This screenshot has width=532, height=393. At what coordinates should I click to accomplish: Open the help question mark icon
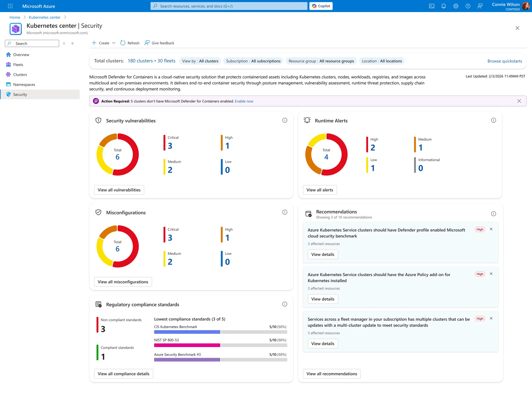click(468, 6)
